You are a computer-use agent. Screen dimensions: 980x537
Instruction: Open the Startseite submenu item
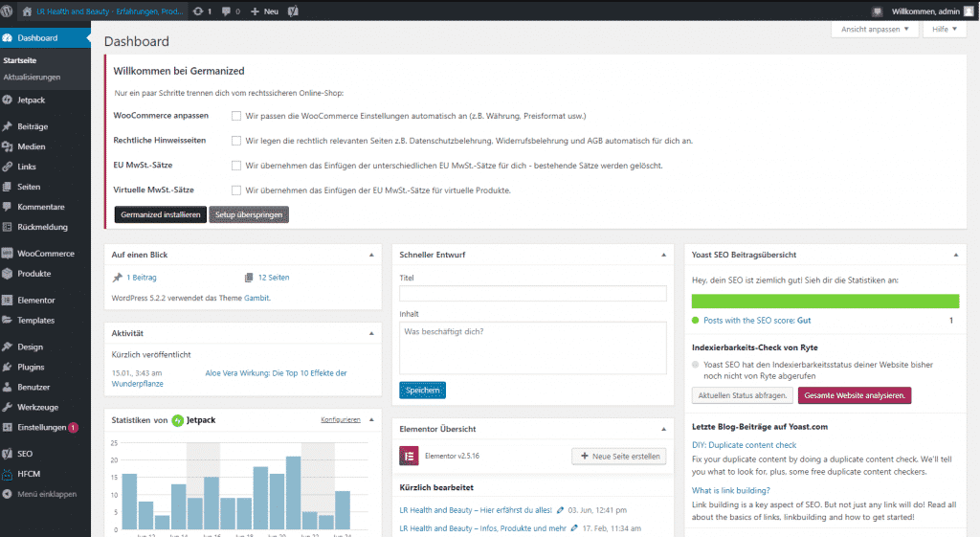(20, 60)
